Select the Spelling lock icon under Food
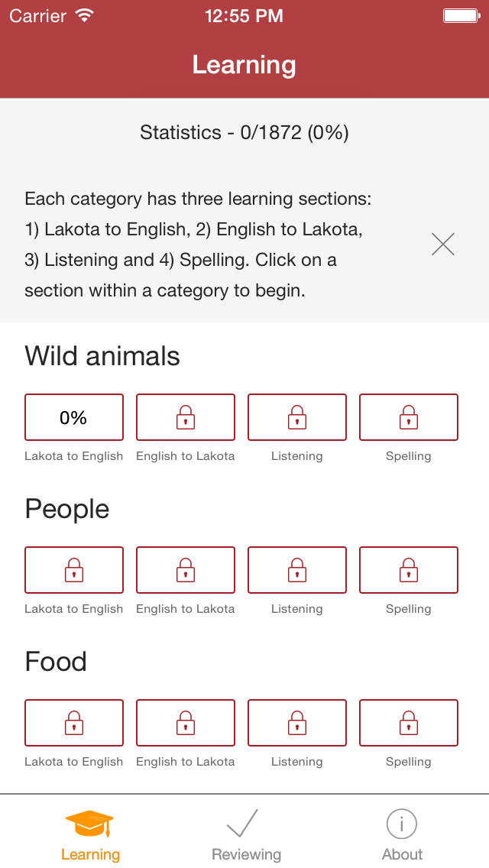Image resolution: width=489 pixels, height=868 pixels. [x=408, y=723]
